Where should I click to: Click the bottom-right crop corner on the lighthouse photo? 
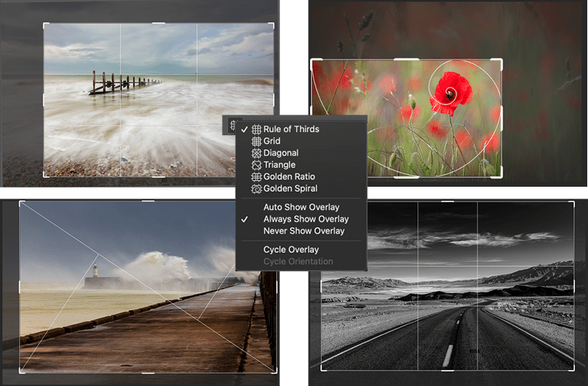pos(274,371)
